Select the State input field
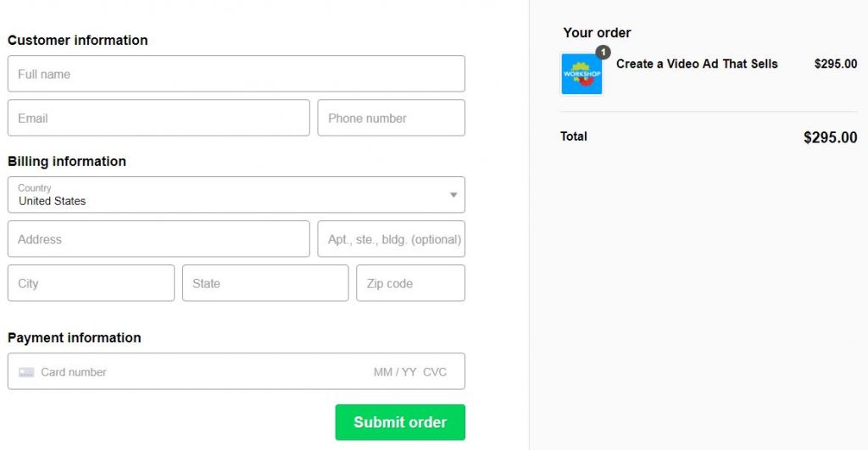The height and width of the screenshot is (450, 868). point(264,283)
